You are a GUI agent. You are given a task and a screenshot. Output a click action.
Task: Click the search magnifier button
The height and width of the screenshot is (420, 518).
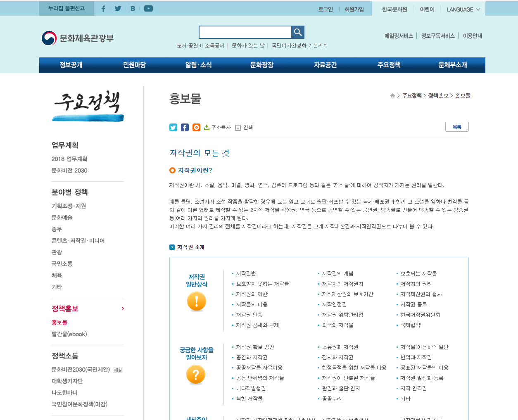(298, 32)
